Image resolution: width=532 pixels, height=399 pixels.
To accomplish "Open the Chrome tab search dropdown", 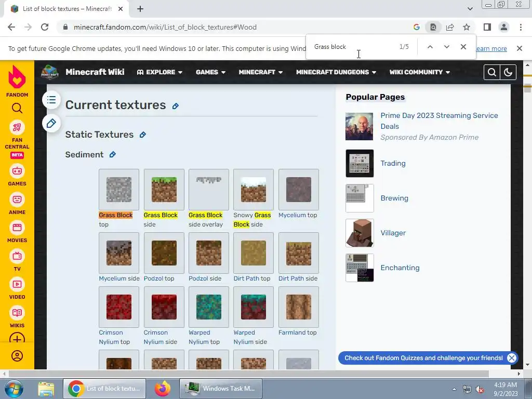I will pyautogui.click(x=470, y=9).
